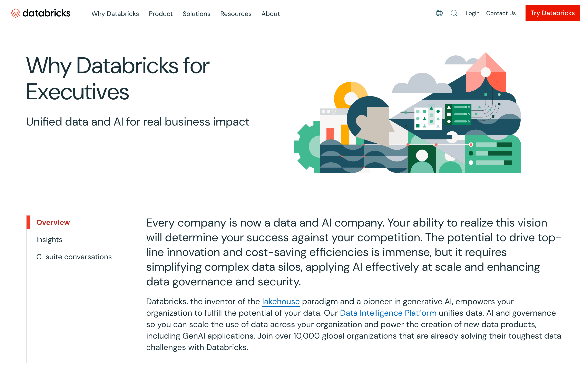Click the heading Why Databricks for Executives
588x368 pixels.
point(118,78)
